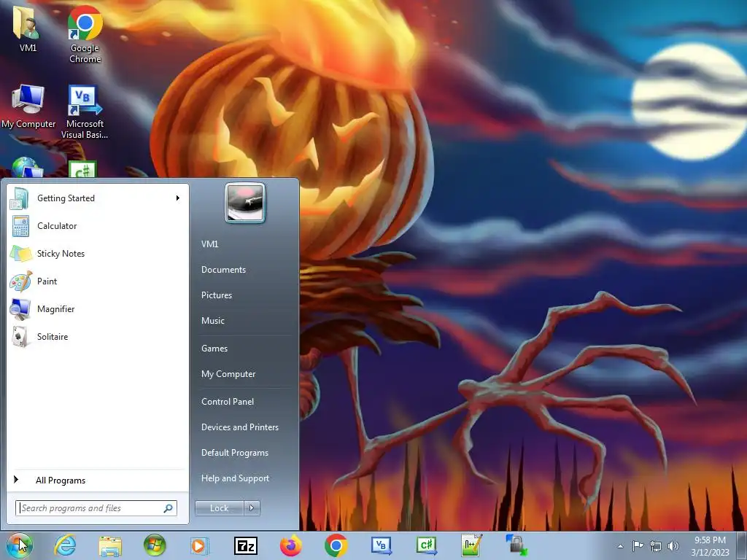Launch Internet Explorer from taskbar
The image size is (747, 560).
[x=65, y=545]
